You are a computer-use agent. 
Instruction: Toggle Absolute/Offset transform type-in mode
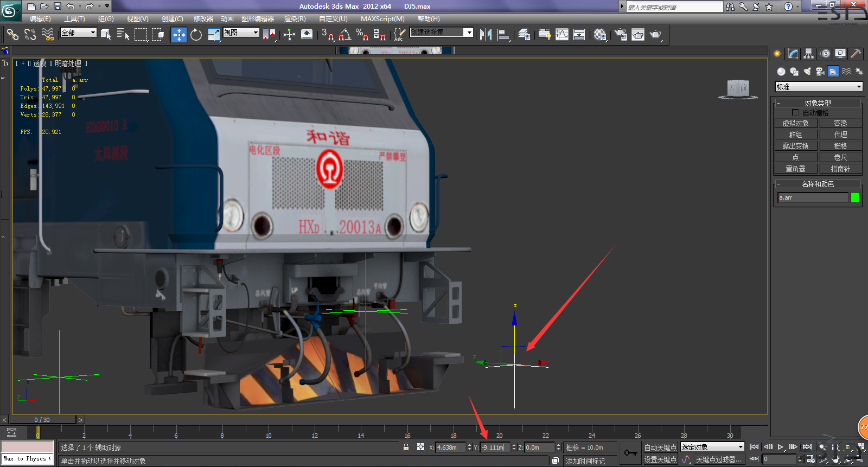(420, 447)
